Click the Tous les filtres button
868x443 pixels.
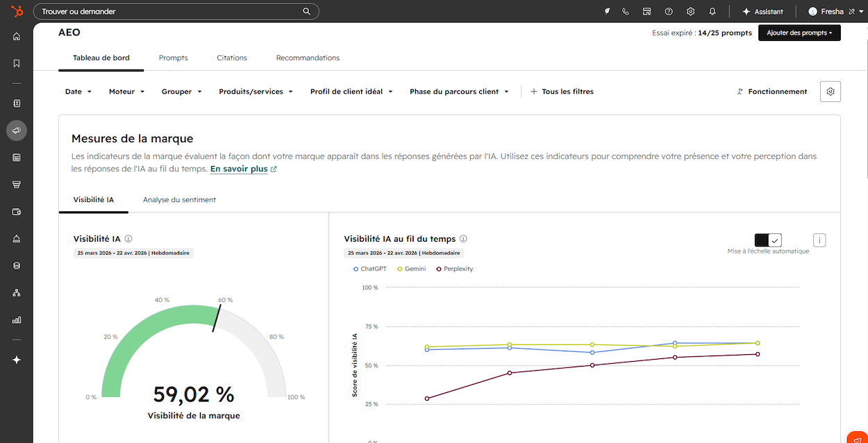tap(562, 92)
